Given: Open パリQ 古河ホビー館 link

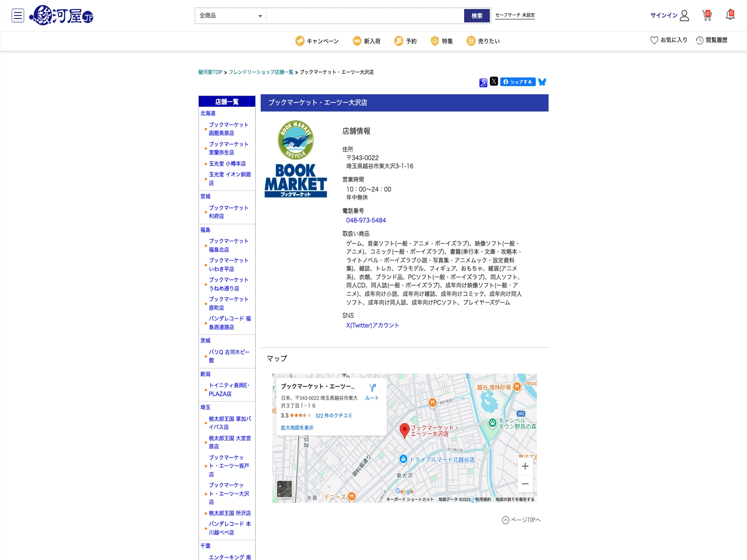Looking at the screenshot, I should (229, 356).
